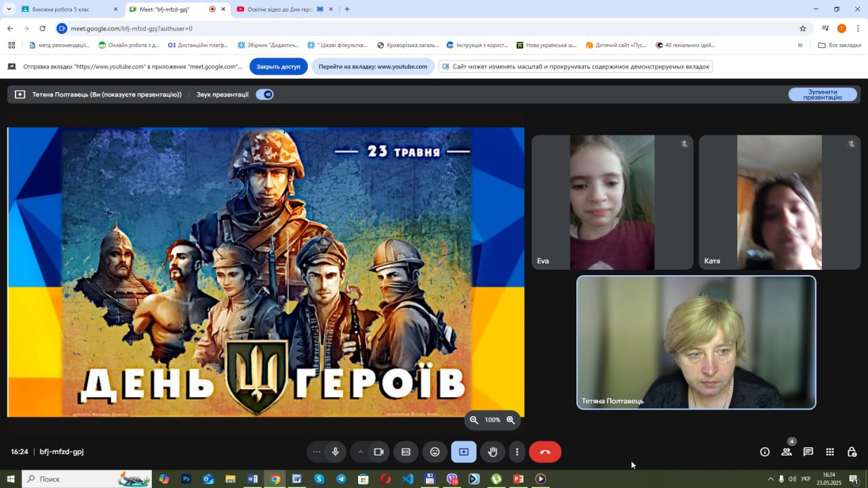Leave the call with red hang-up button

pyautogui.click(x=545, y=452)
